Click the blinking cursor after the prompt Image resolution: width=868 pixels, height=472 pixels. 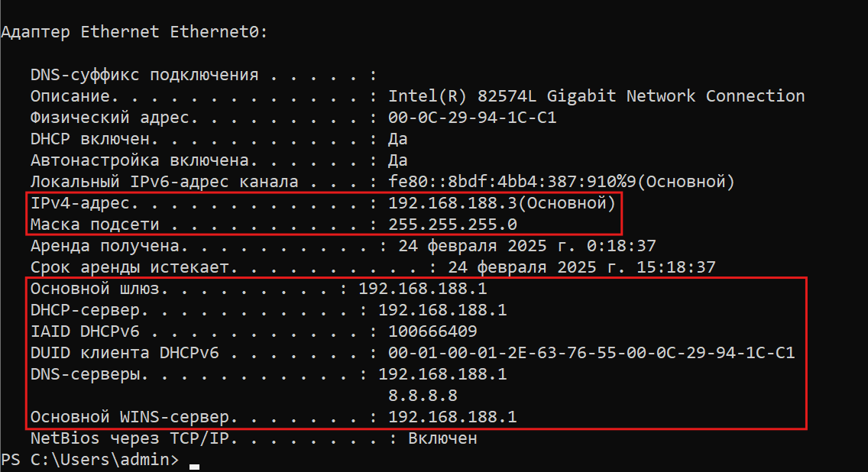tap(194, 464)
